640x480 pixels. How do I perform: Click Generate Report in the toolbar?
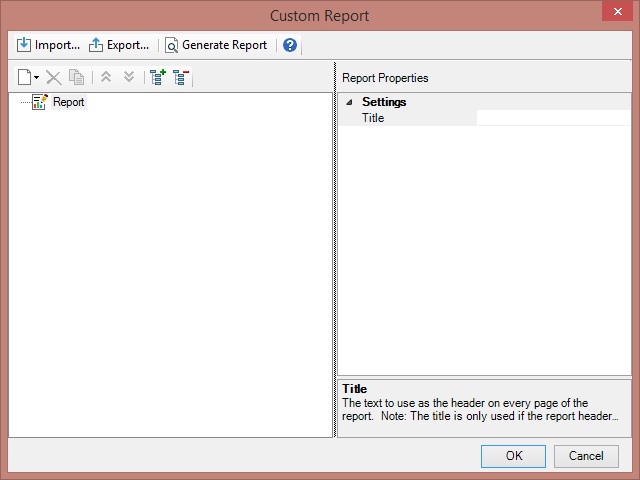216,45
